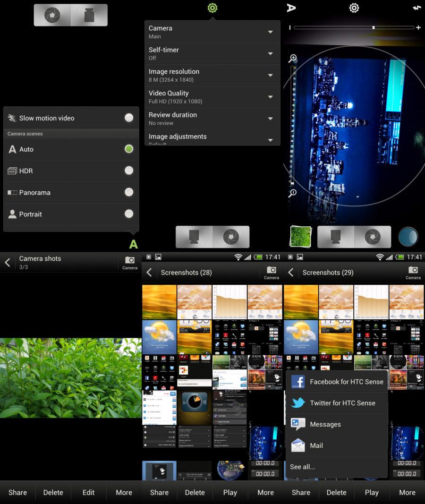Go back from Screenshots (29)

pyautogui.click(x=291, y=273)
